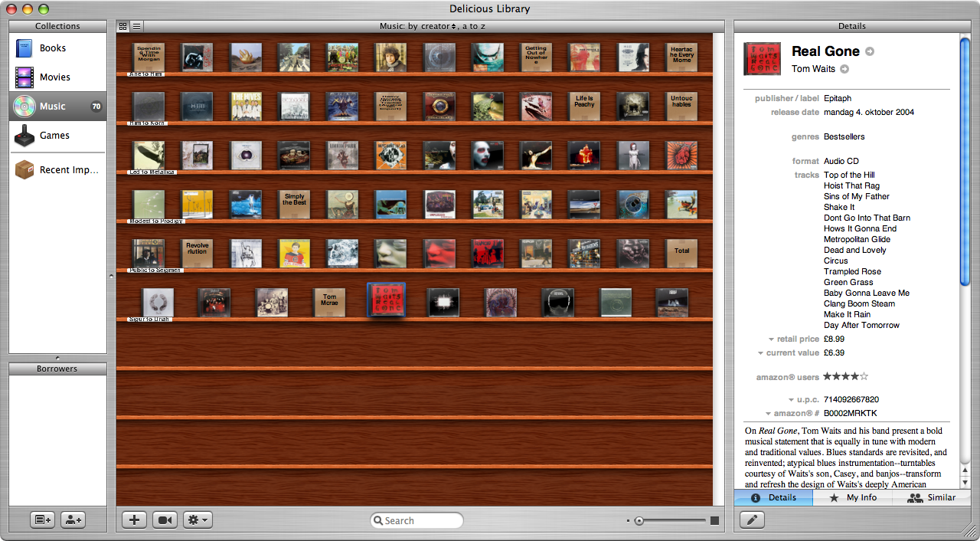This screenshot has height=541, width=980.
Task: Select The Hives album cover
Action: point(246,107)
